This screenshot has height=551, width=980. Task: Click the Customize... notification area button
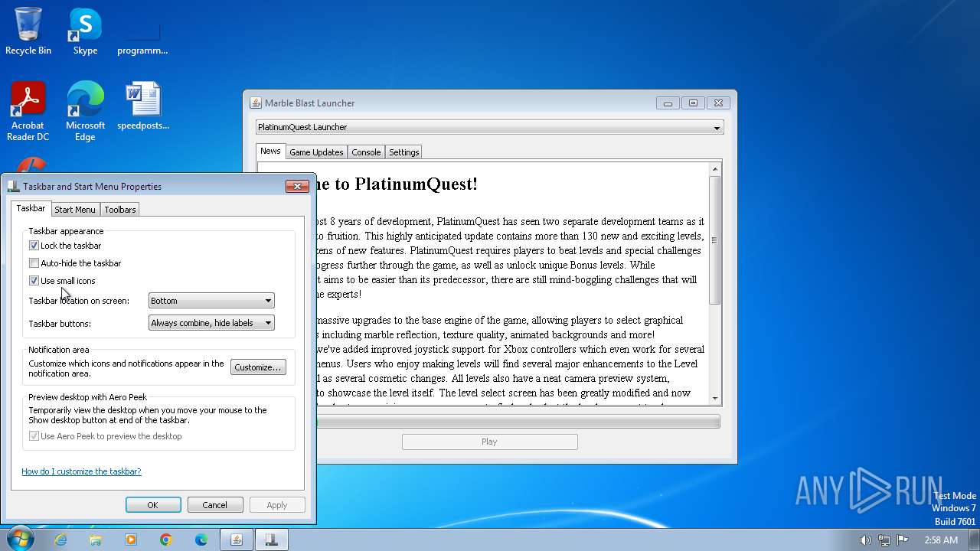258,367
